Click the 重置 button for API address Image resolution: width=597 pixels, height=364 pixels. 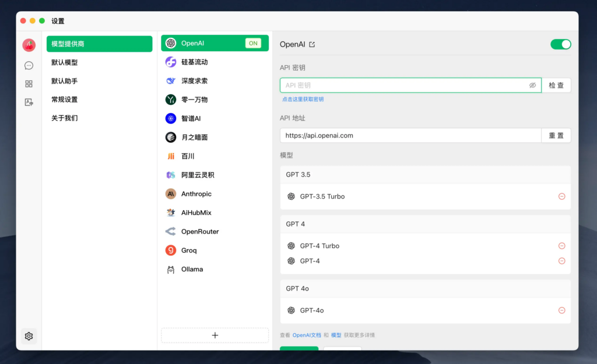coord(556,136)
